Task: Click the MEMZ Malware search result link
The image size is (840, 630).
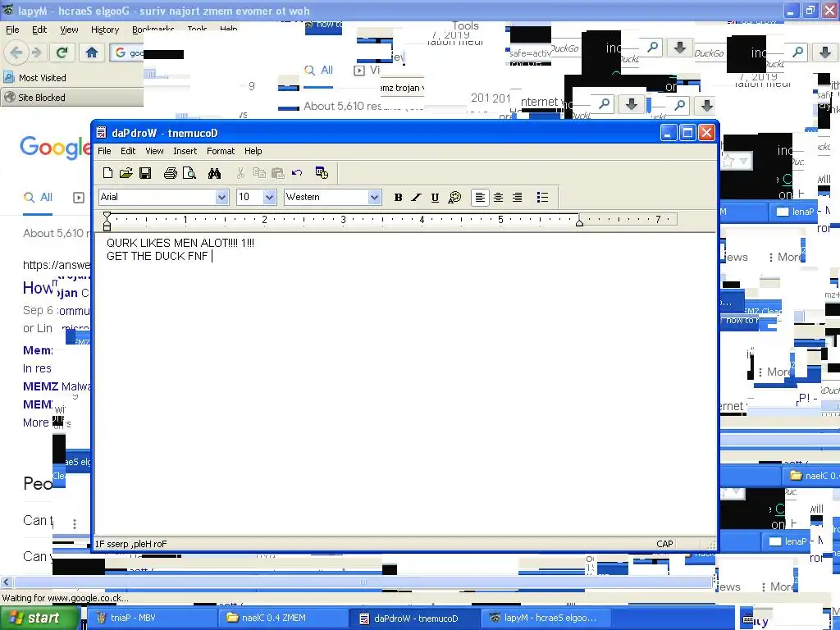Action: pos(57,386)
